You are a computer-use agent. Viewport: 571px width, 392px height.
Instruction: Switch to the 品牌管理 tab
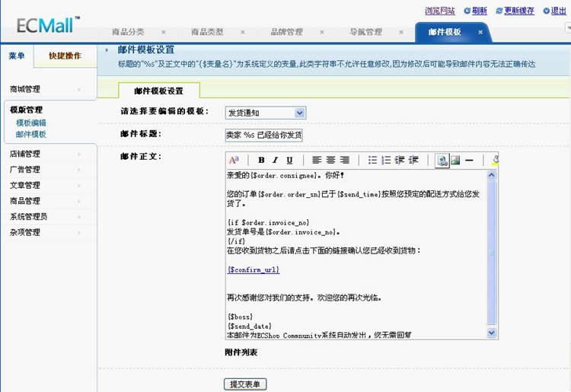(286, 32)
